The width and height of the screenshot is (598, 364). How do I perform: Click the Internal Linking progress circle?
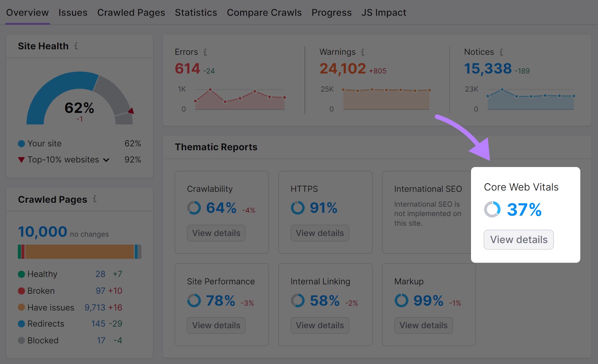click(x=298, y=300)
